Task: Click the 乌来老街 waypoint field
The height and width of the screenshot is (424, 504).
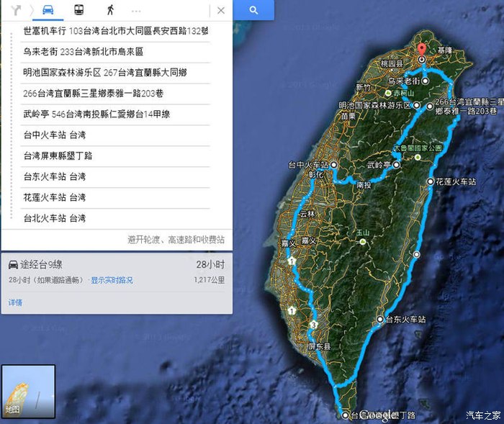Action: coord(115,52)
